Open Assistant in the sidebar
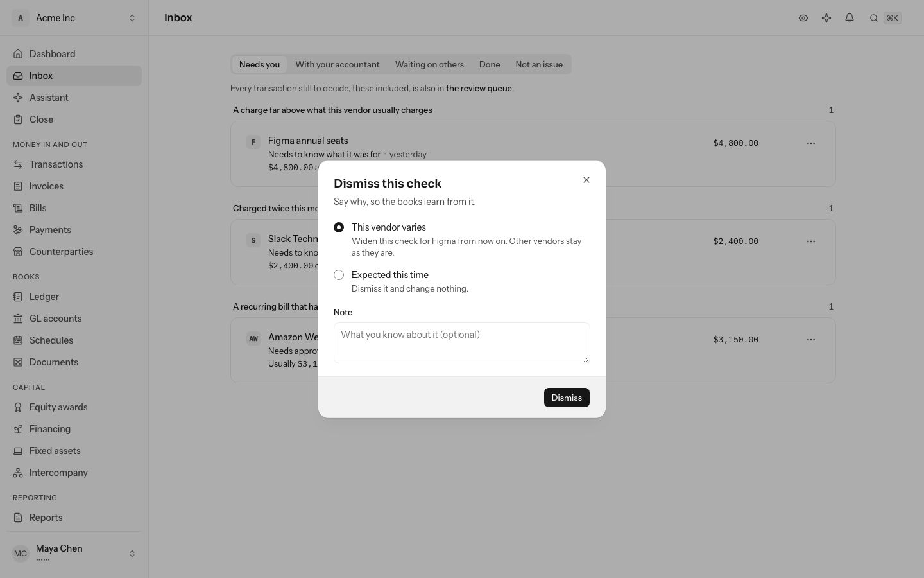 [x=74, y=98]
